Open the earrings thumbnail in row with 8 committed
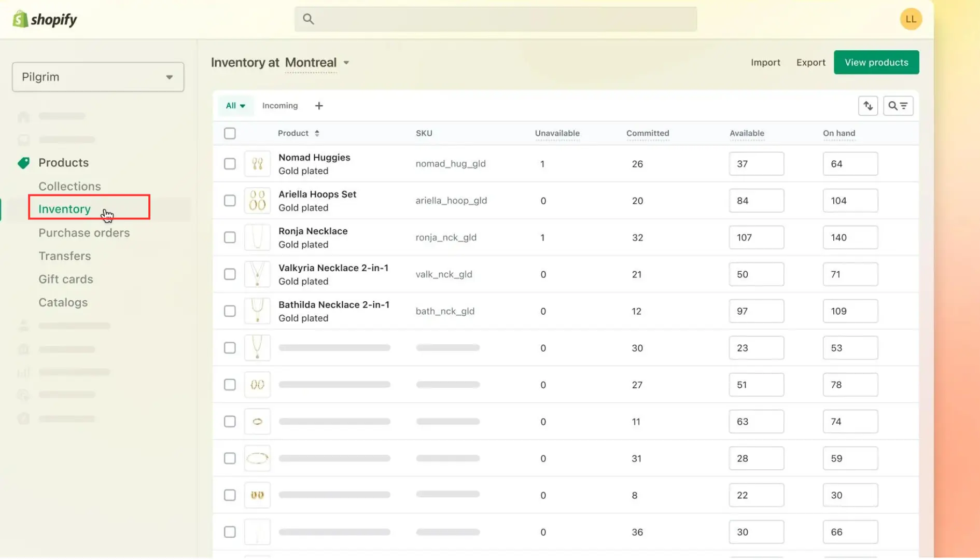The width and height of the screenshot is (980, 560). 257,495
